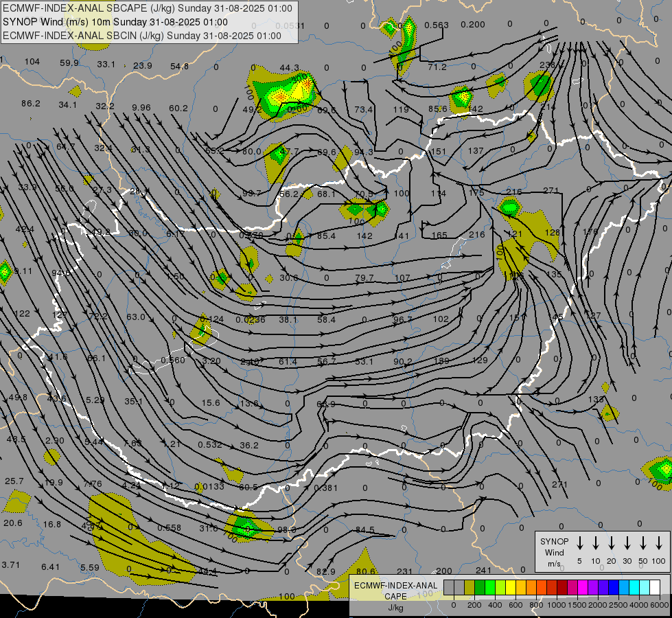This screenshot has height=618, width=672.
Task: Click the map value 9.96
Action: pos(141,107)
